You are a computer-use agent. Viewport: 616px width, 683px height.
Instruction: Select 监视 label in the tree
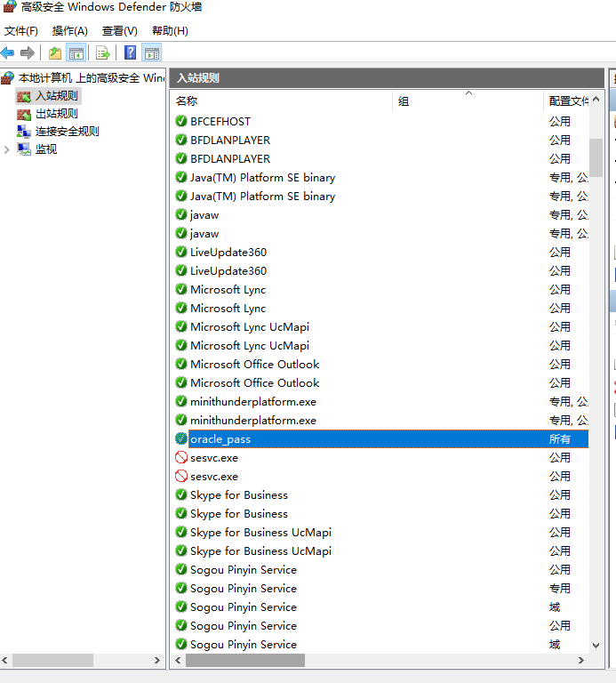[x=46, y=149]
